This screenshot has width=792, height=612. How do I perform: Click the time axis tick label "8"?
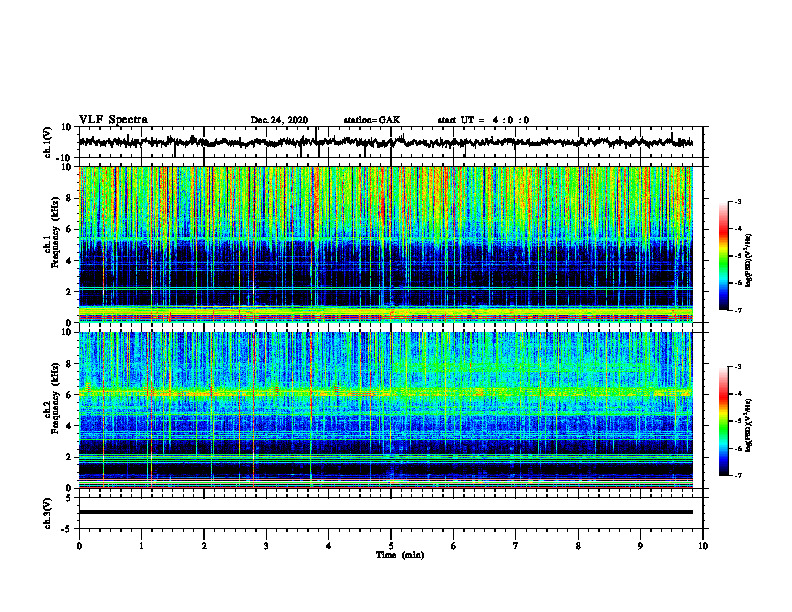(578, 546)
